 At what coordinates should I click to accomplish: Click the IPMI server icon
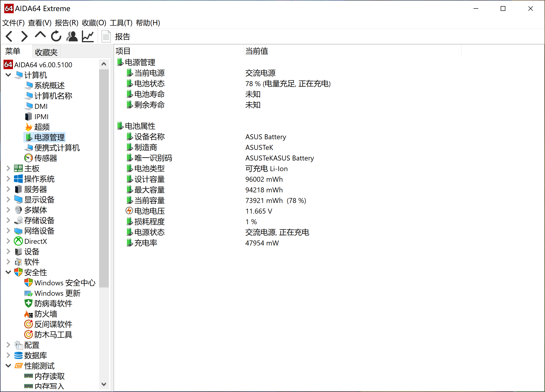point(28,117)
